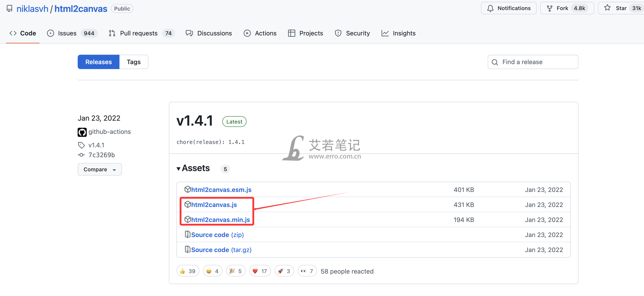Open the Compare dropdown
The image size is (644, 296).
[100, 170]
